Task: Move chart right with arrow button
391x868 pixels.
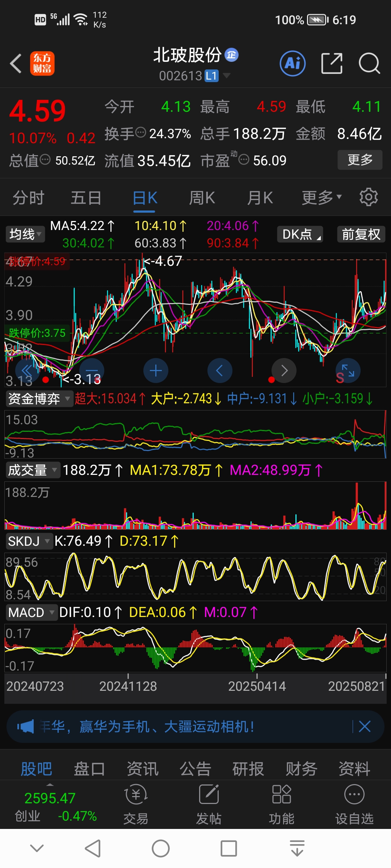Action: (284, 371)
